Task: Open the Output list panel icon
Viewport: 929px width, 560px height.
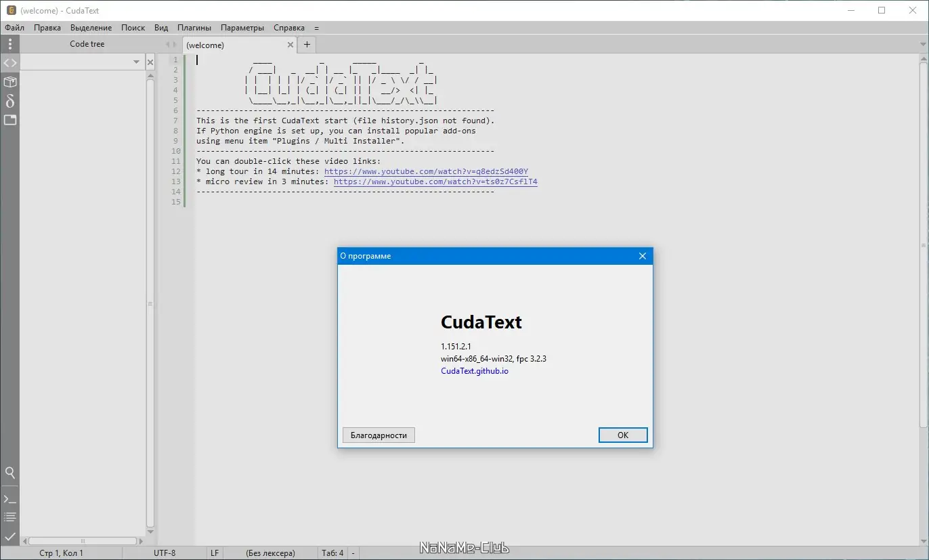Action: (x=10, y=517)
